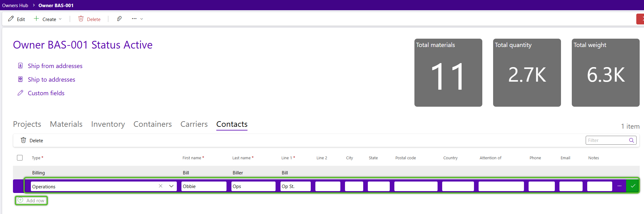Switch to the Projects tab
Viewport: 644px width, 214px height.
(27, 124)
